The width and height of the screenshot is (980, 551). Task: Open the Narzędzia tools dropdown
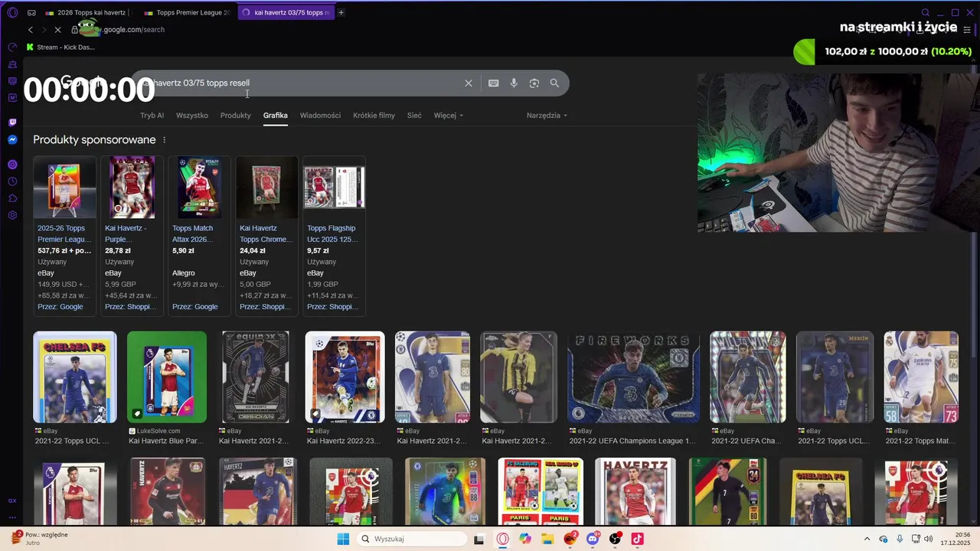[547, 116]
